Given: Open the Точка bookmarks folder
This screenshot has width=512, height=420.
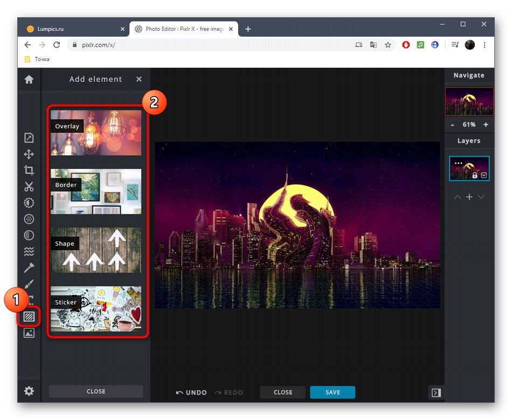Looking at the screenshot, I should click(x=37, y=59).
